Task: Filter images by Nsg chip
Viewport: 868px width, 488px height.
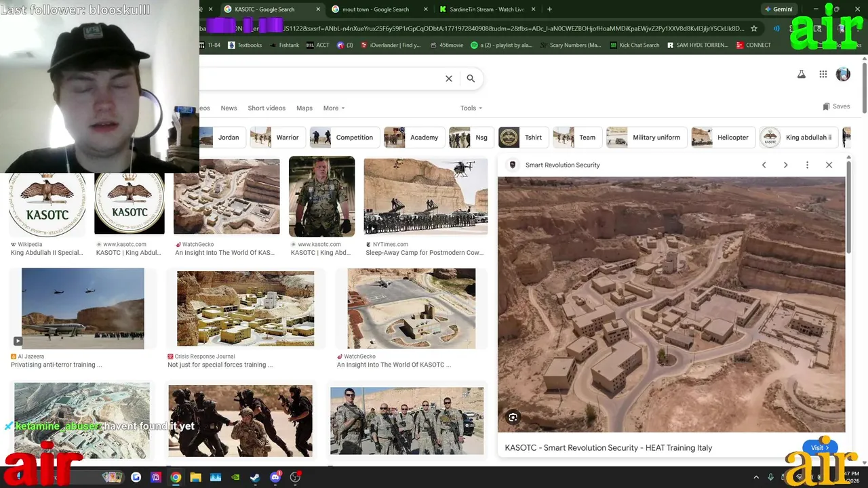Action: click(471, 138)
